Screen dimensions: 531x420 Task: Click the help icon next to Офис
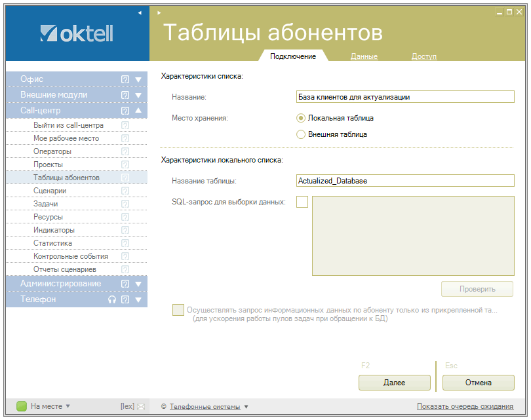click(125, 79)
